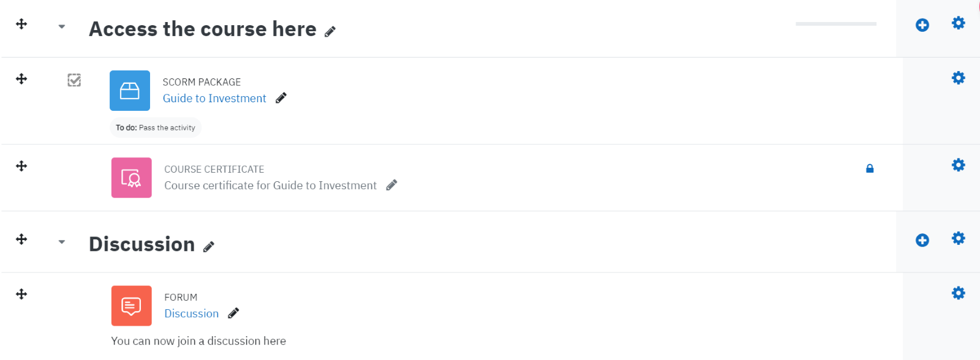
Task: Open the gear menu for Course certificate
Action: coord(959,165)
